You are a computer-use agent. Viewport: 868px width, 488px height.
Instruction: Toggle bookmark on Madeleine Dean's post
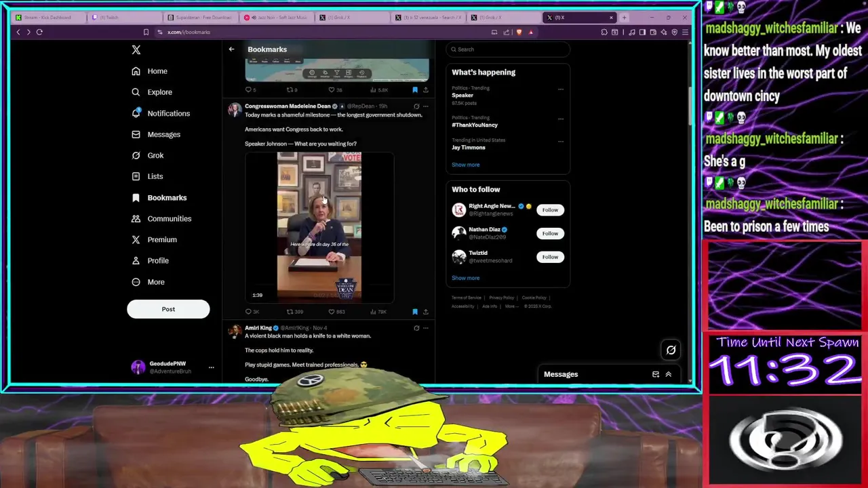[415, 312]
